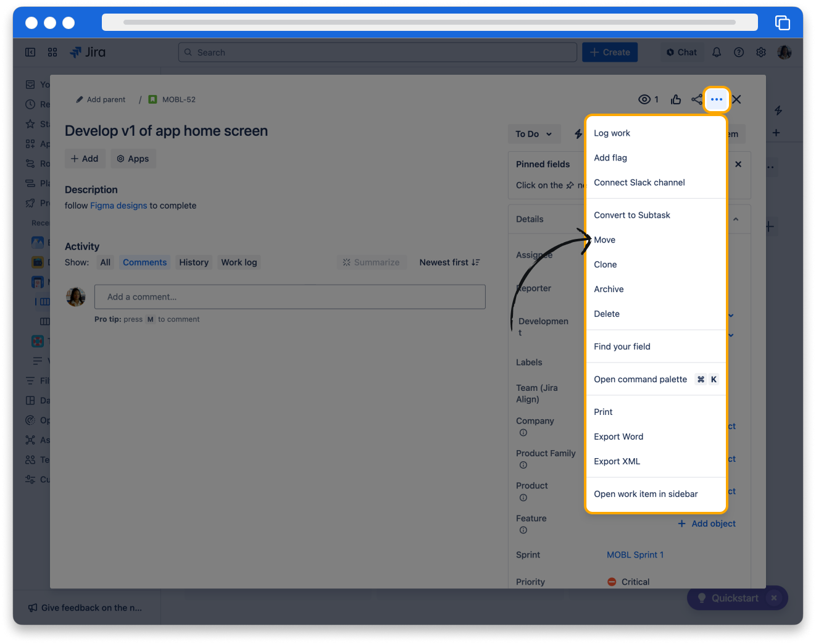Open the Jira notifications bell
816x644 pixels.
[x=717, y=52]
